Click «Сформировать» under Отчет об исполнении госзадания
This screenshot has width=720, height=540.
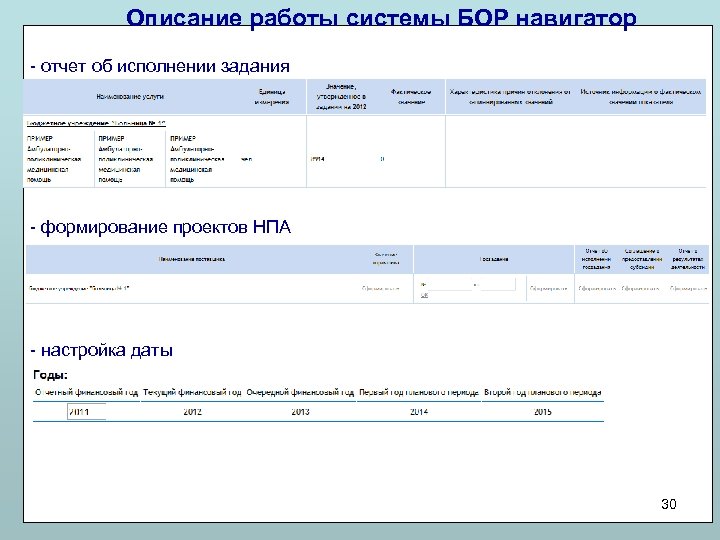click(597, 288)
